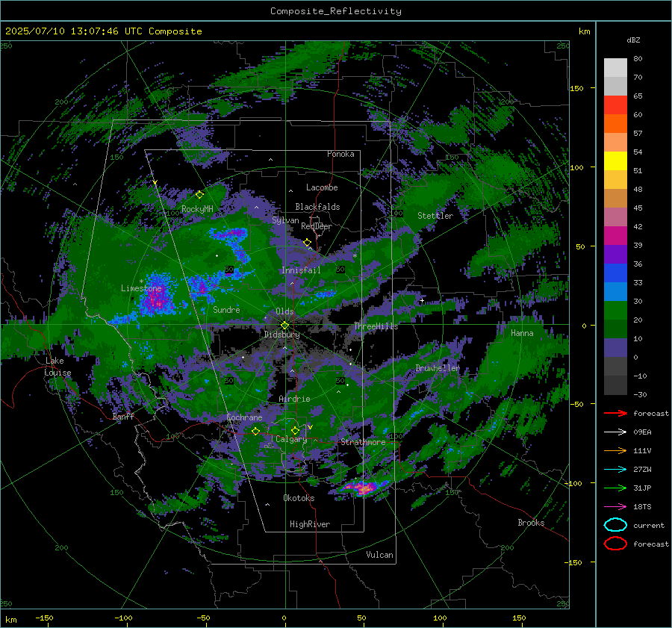Click the Brooks label

point(531,523)
